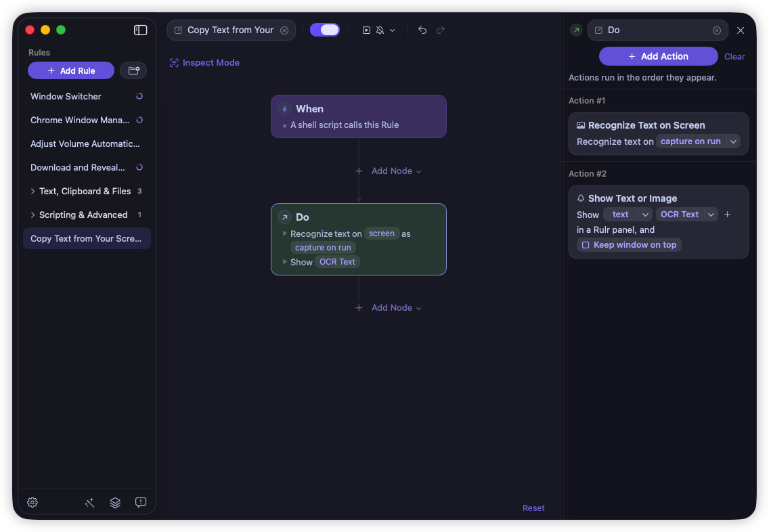
Task: Edit the rule name field
Action: pos(231,30)
